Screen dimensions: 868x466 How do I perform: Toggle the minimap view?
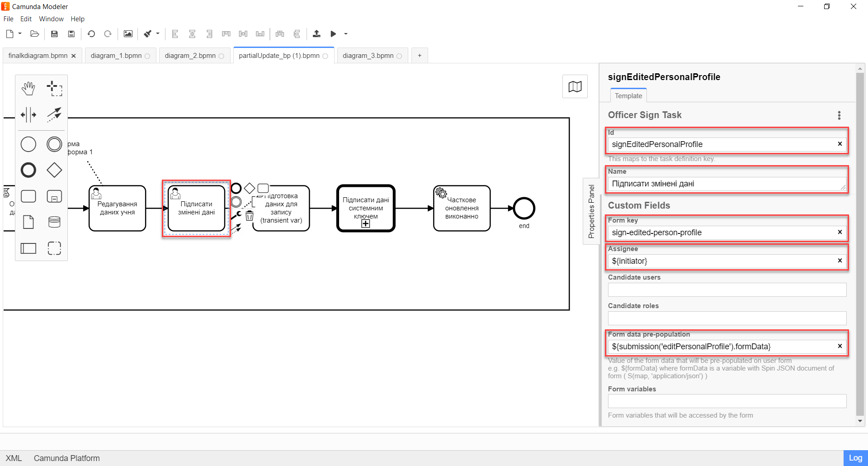575,86
